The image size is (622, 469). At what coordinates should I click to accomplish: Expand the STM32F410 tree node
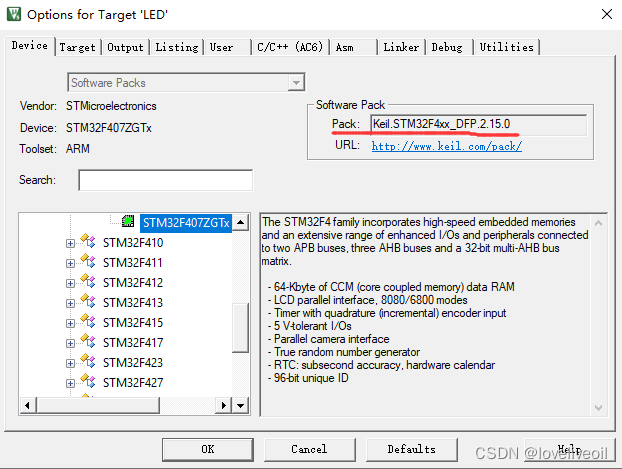70,243
